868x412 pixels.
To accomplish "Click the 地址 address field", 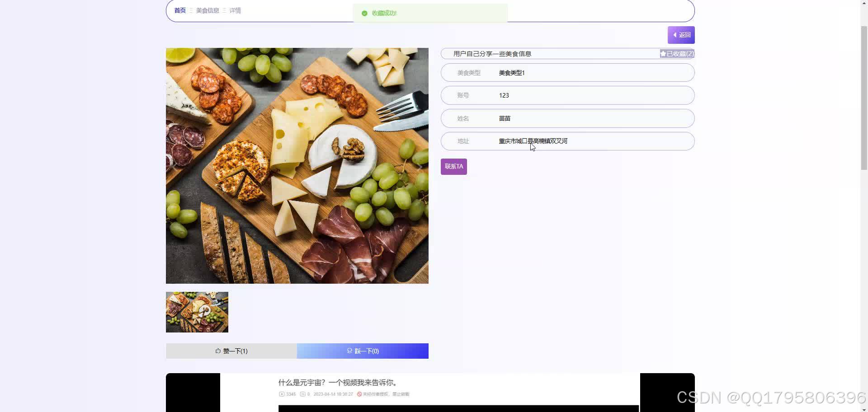I will pyautogui.click(x=567, y=141).
